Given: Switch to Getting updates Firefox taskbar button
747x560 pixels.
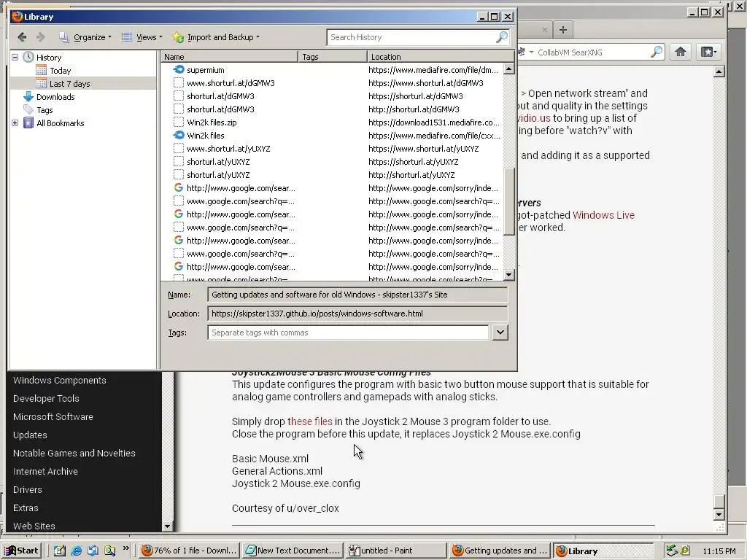Looking at the screenshot, I should (x=499, y=551).
